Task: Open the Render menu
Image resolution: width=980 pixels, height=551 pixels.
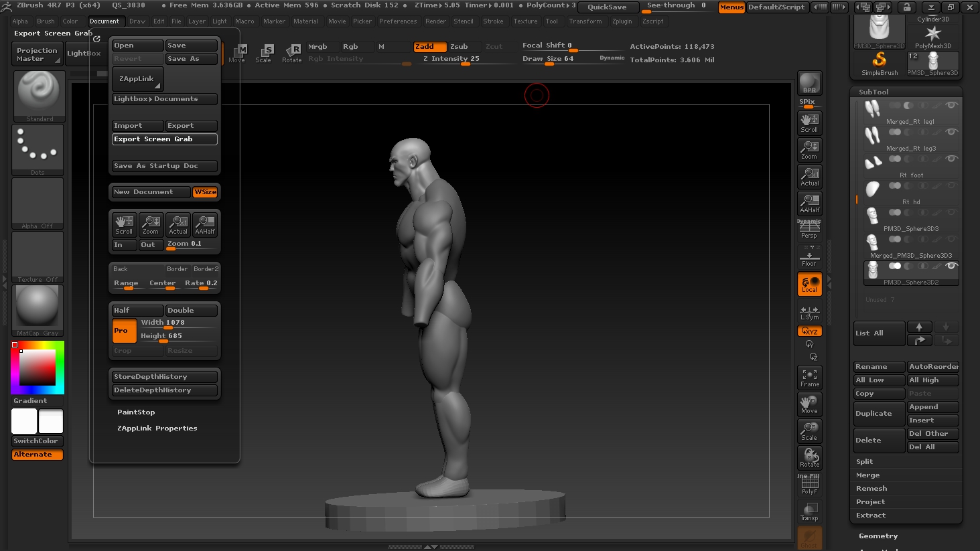Action: pyautogui.click(x=435, y=21)
